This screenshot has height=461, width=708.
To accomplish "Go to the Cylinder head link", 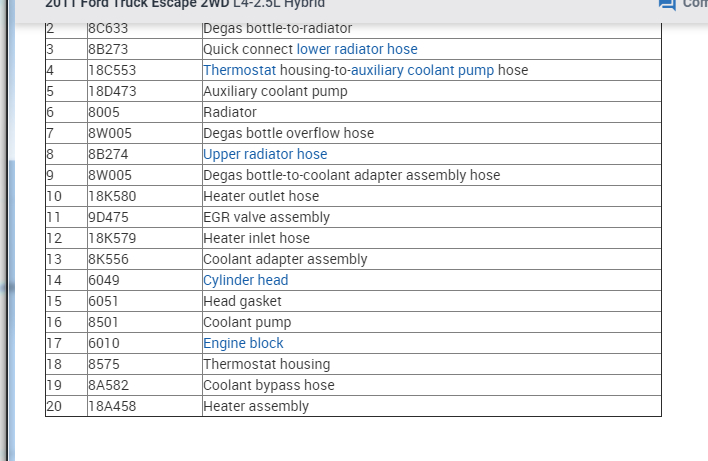I will point(245,280).
